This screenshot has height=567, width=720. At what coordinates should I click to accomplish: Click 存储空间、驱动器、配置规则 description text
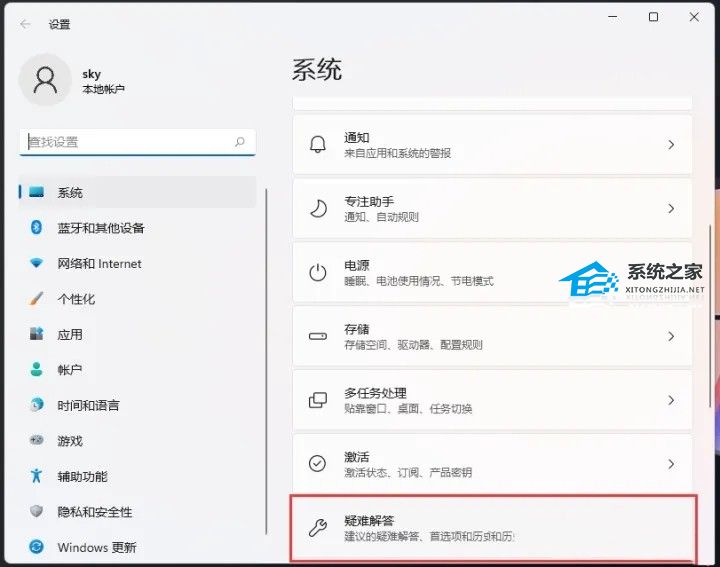[413, 344]
